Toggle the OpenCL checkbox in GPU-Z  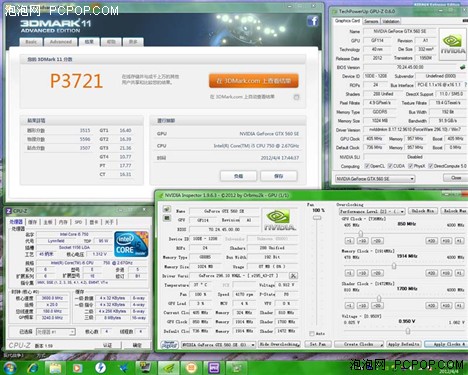[x=367, y=166]
